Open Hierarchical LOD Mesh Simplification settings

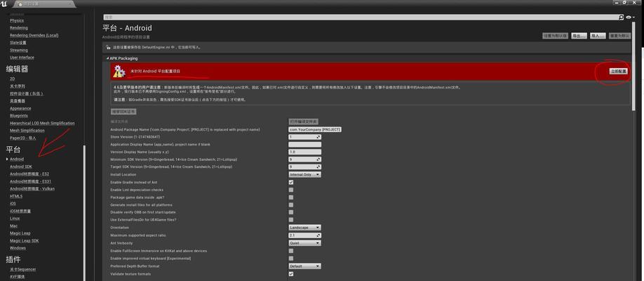(42, 124)
